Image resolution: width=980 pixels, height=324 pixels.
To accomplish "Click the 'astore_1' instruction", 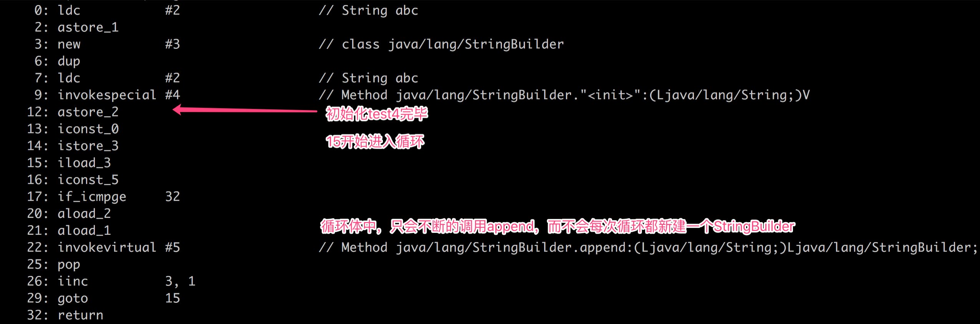I will click(88, 27).
